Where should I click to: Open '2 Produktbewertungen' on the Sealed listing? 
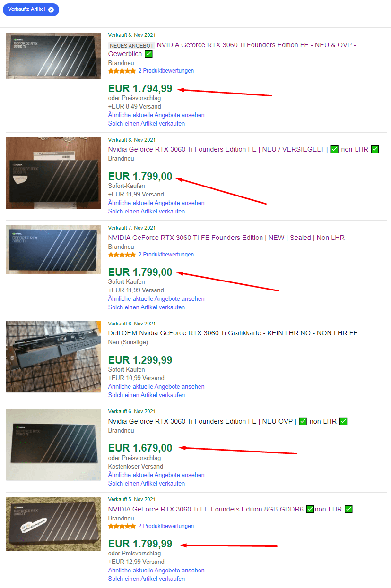[x=166, y=255]
